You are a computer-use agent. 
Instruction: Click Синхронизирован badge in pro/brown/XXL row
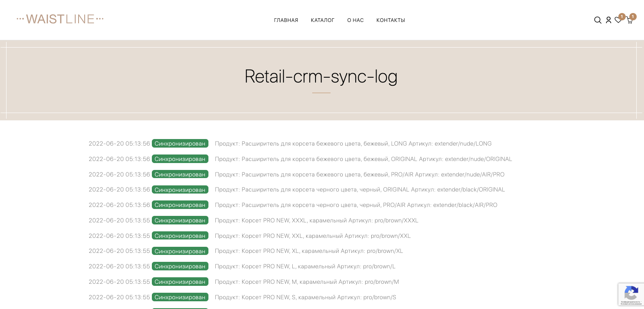tap(180, 236)
